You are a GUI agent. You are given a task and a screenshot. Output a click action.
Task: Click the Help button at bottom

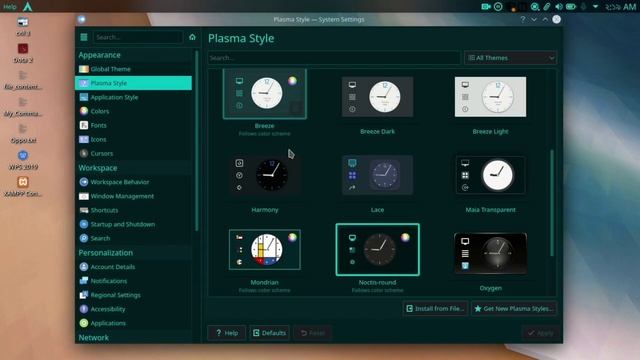tap(227, 333)
